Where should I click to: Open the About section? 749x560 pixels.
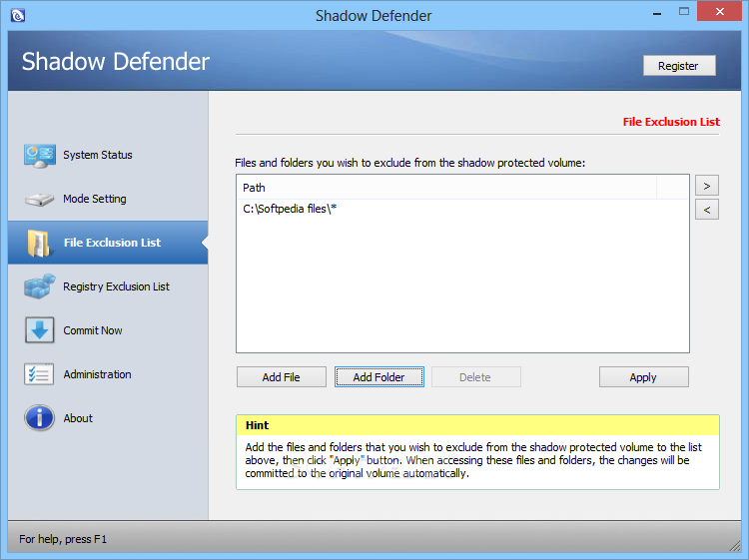point(78,418)
